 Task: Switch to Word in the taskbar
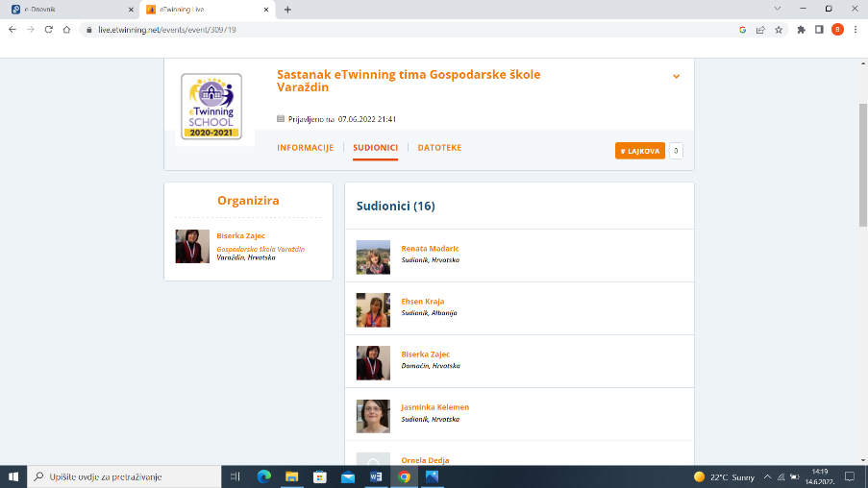(376, 476)
